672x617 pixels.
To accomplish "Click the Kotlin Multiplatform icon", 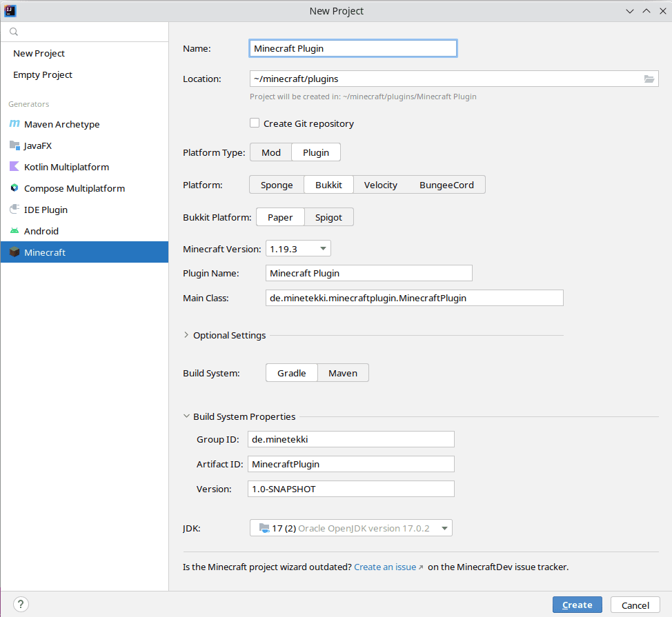I will click(14, 167).
